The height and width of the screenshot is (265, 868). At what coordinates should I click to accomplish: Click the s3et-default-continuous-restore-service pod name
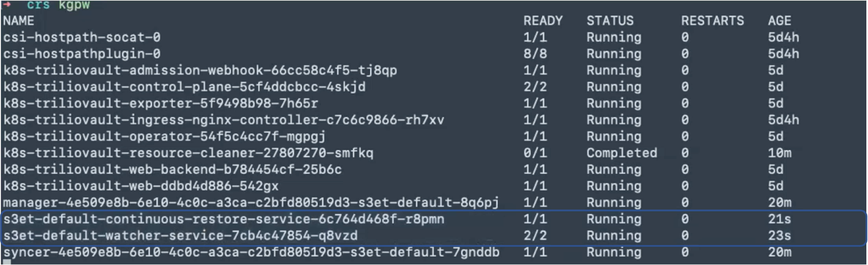click(224, 219)
